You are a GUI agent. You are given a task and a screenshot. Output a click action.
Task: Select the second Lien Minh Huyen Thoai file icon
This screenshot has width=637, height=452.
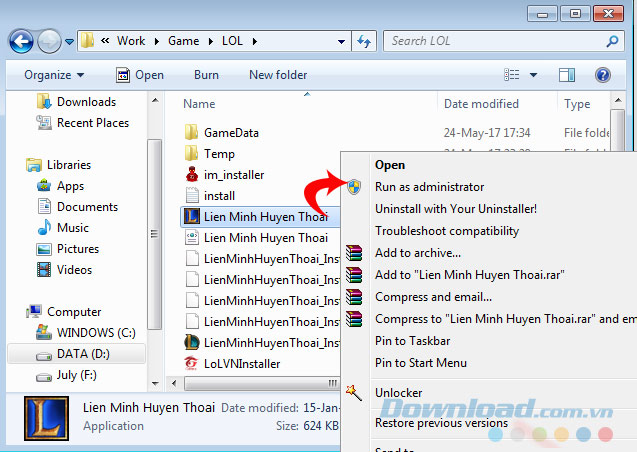coord(192,238)
